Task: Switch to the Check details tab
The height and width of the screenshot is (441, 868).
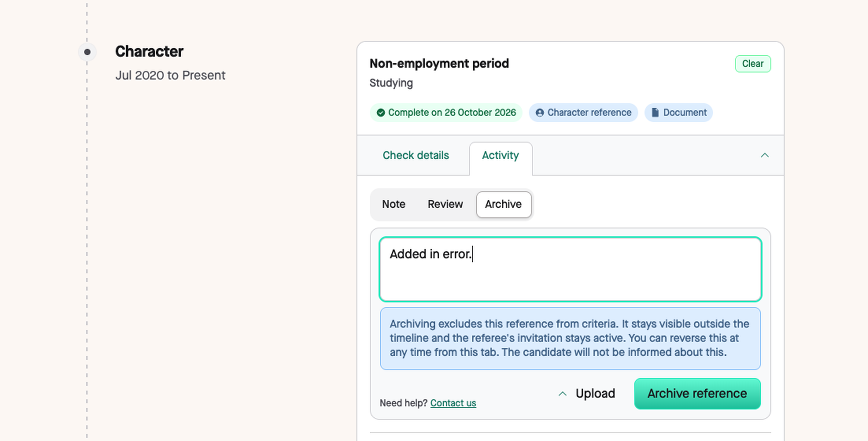Action: pyautogui.click(x=416, y=155)
